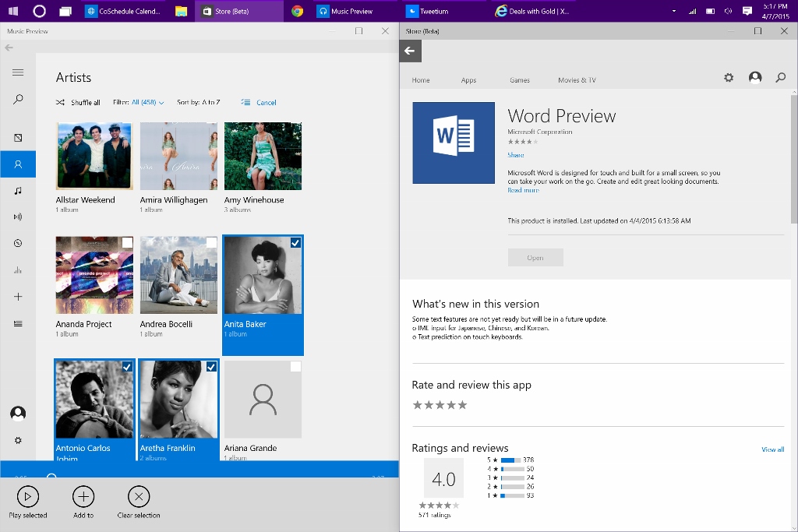The image size is (798, 532).
Task: Shuffle all artists
Action: click(78, 102)
